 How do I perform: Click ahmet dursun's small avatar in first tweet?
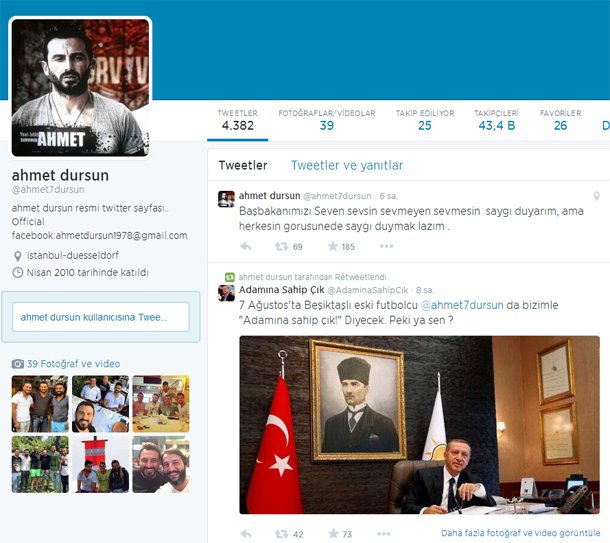(227, 198)
